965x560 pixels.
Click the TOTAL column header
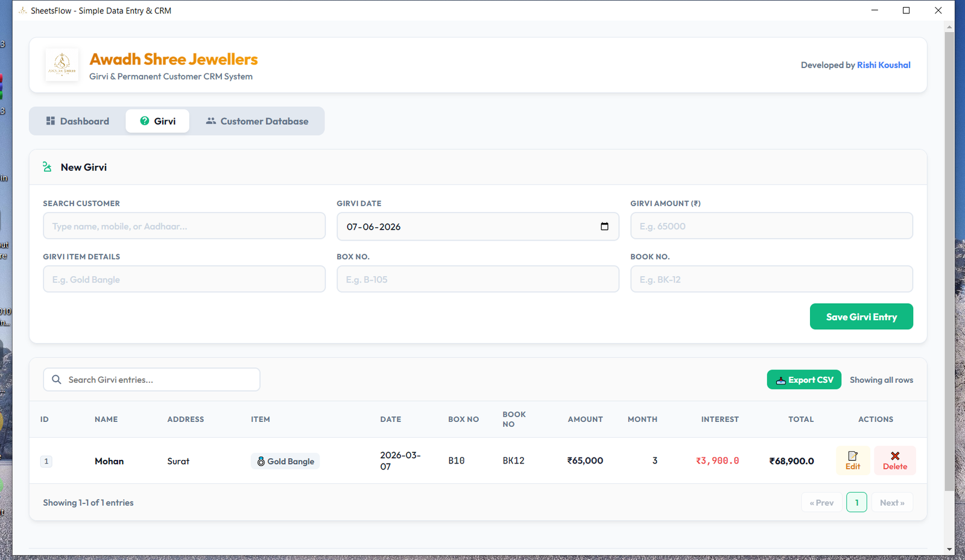pos(801,419)
